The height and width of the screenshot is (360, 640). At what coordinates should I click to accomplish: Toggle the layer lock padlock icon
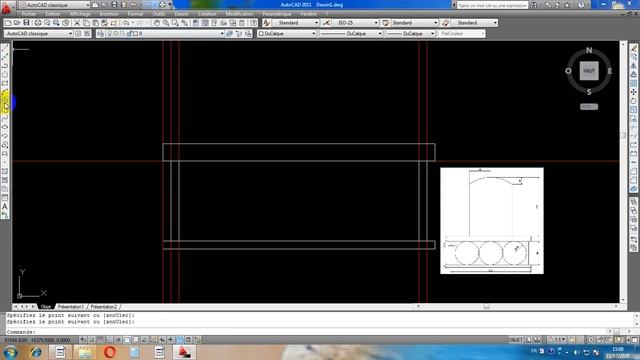click(129, 33)
